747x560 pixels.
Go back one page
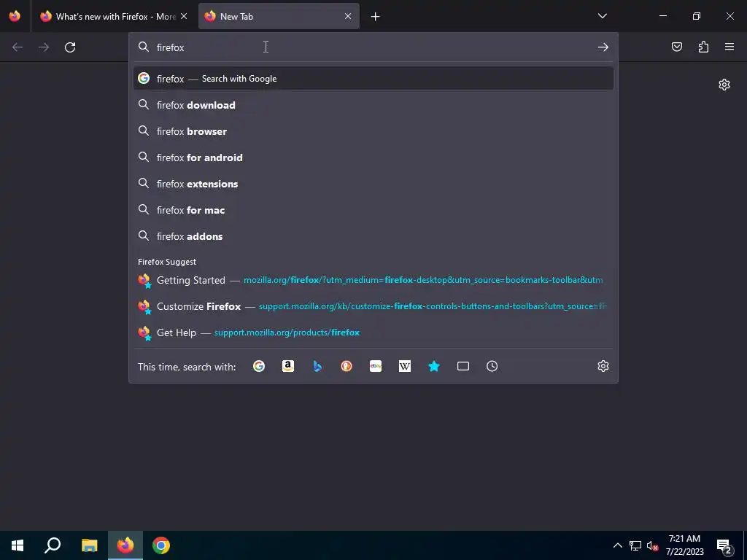(18, 47)
